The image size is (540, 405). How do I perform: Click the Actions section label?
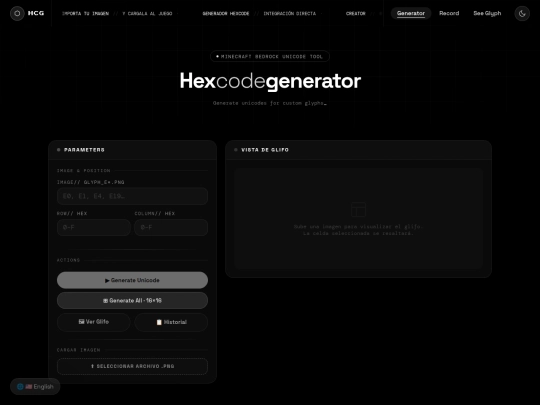click(x=68, y=260)
